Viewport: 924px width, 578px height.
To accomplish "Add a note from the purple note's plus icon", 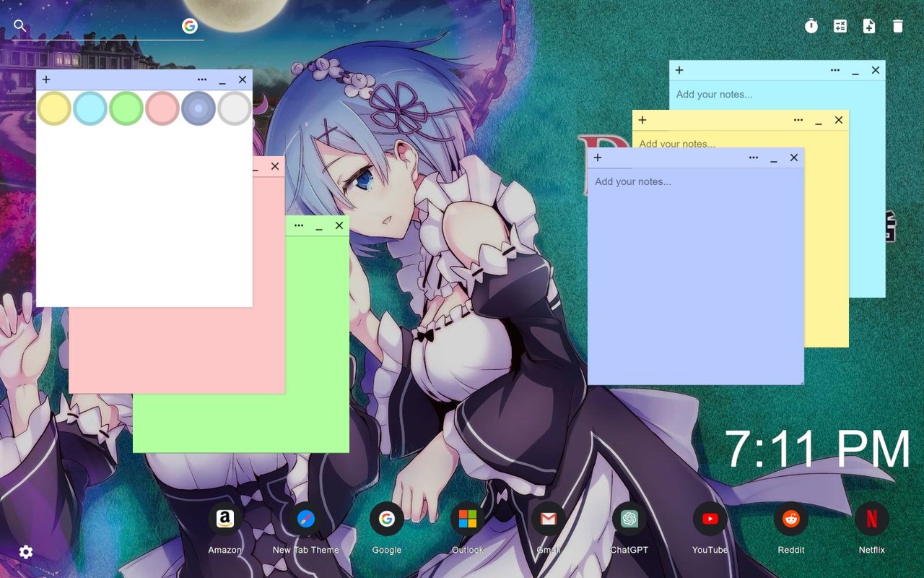I will (598, 158).
